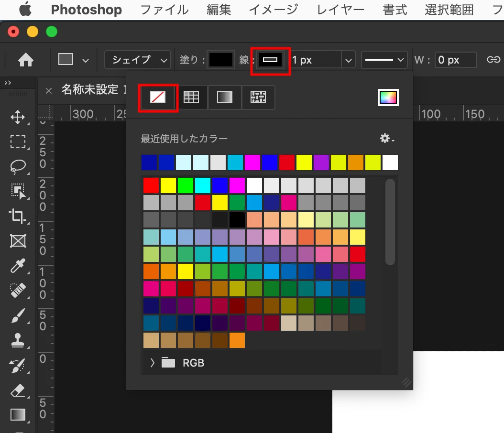Click the ruler origin corner box

tap(45, 112)
